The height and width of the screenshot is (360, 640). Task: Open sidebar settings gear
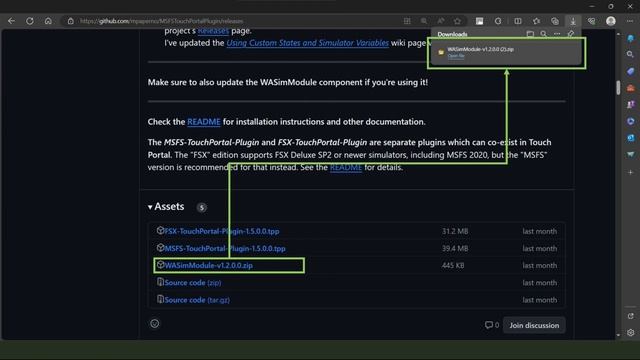pyautogui.click(x=631, y=333)
